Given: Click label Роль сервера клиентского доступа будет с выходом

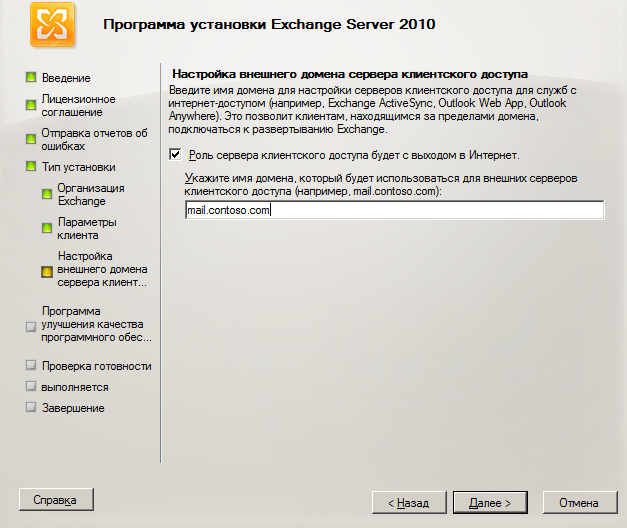Looking at the screenshot, I should [354, 155].
